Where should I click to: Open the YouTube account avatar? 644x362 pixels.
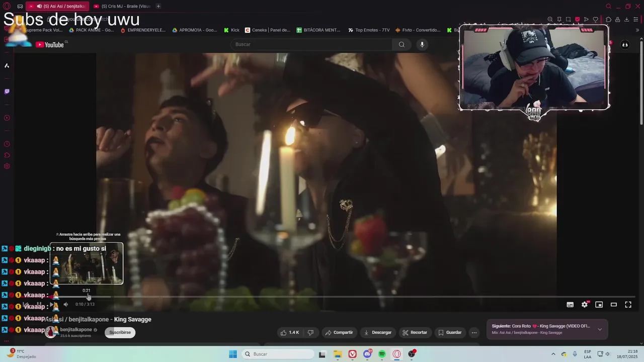pos(625,45)
